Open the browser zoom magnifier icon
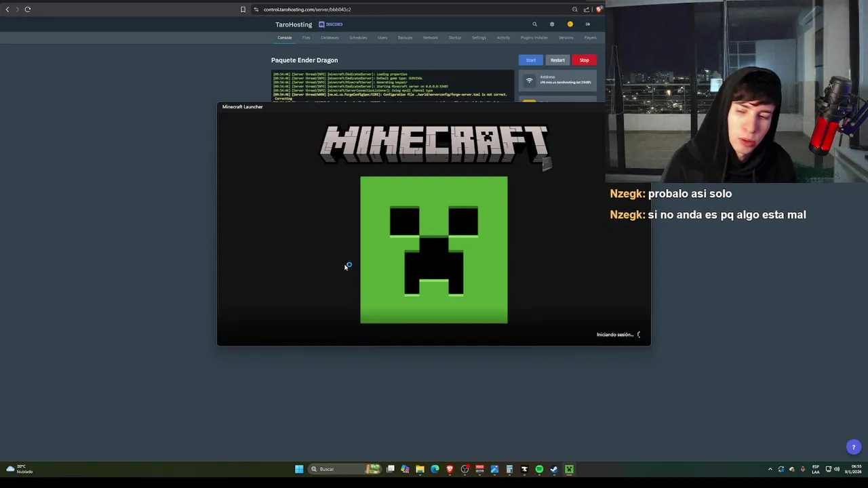This screenshot has width=868, height=488. pyautogui.click(x=574, y=9)
